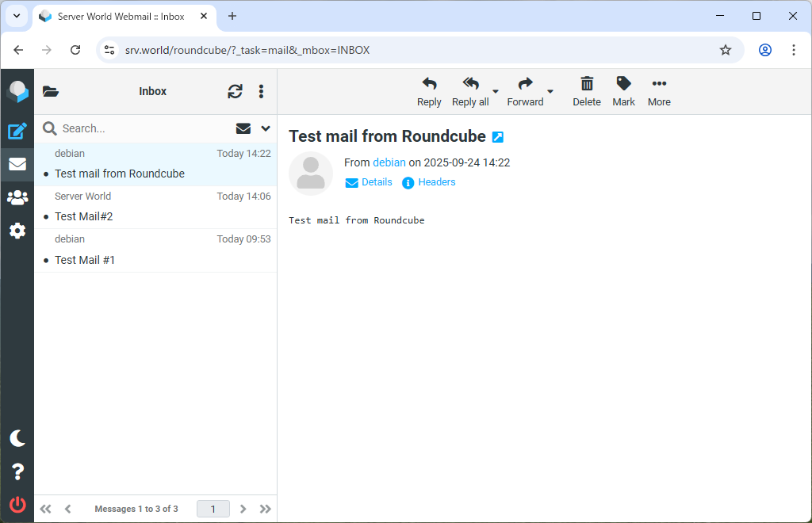Open the message in a new window
This screenshot has height=523, width=812.
[497, 136]
